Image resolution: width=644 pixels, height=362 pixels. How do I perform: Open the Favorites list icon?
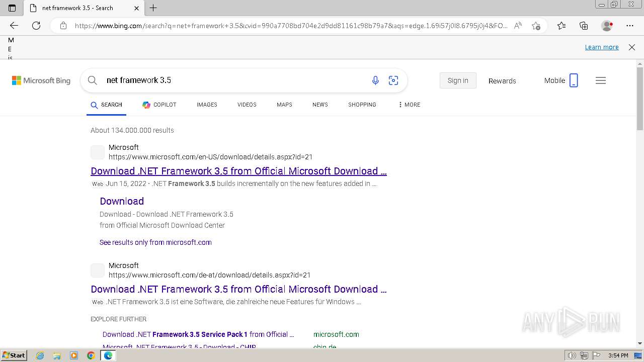pyautogui.click(x=561, y=26)
